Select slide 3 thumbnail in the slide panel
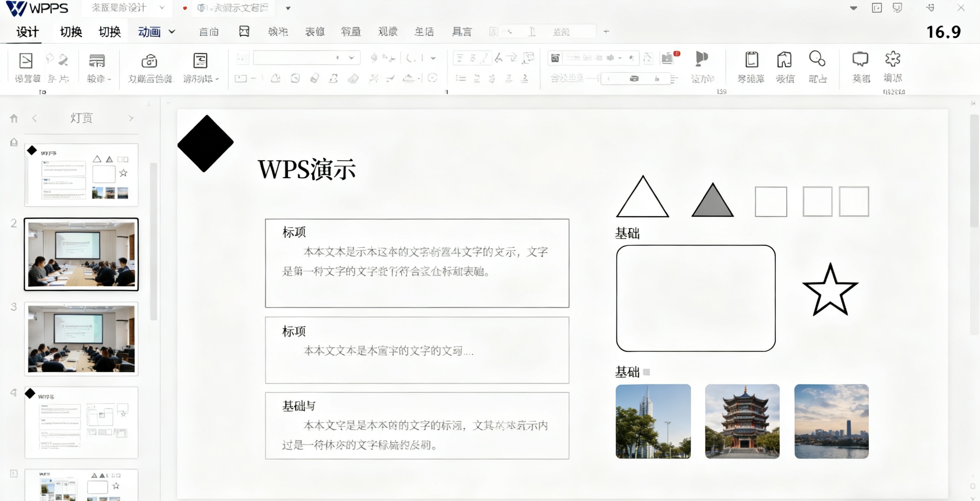Image resolution: width=980 pixels, height=501 pixels. pyautogui.click(x=81, y=339)
